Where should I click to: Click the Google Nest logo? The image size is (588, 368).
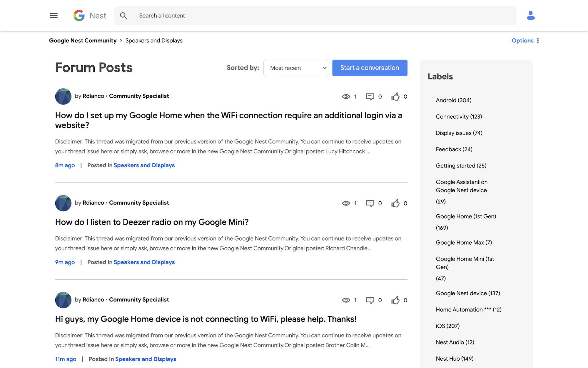(x=89, y=15)
